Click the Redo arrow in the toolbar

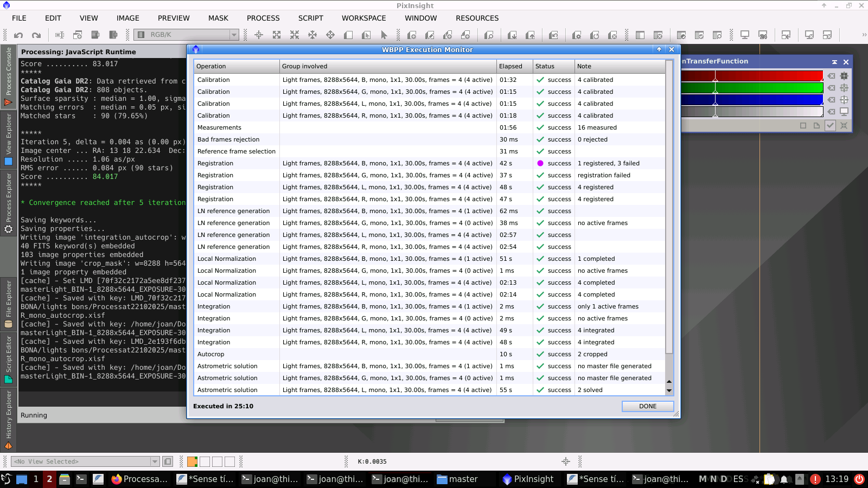coord(36,35)
